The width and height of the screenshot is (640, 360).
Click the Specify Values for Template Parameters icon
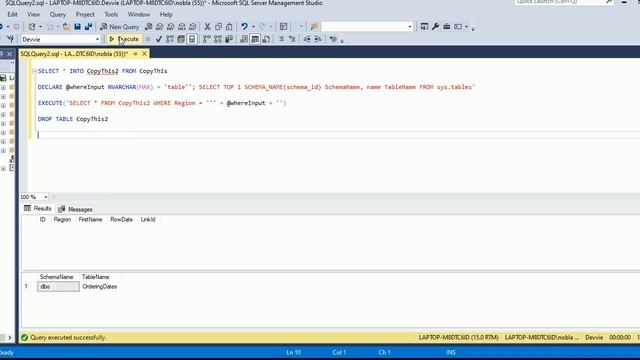(x=333, y=39)
